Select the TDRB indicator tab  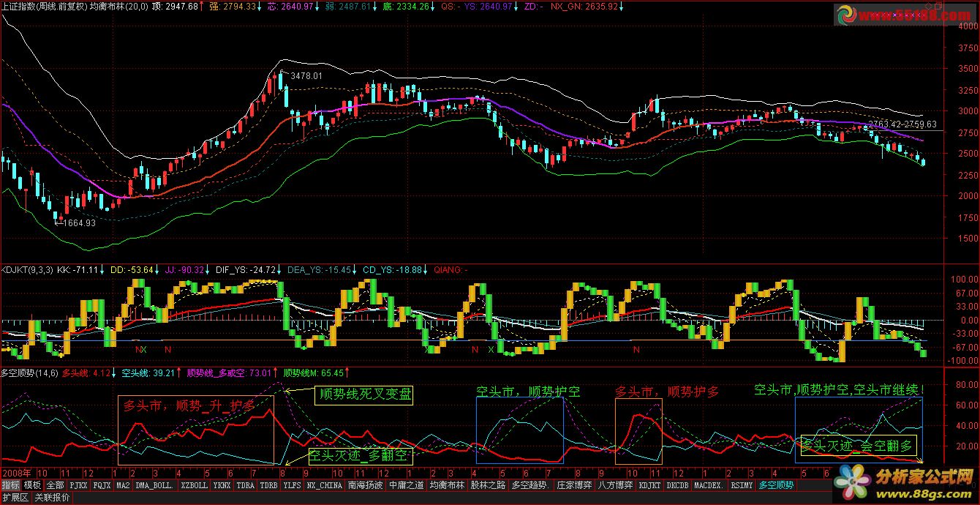(x=268, y=485)
